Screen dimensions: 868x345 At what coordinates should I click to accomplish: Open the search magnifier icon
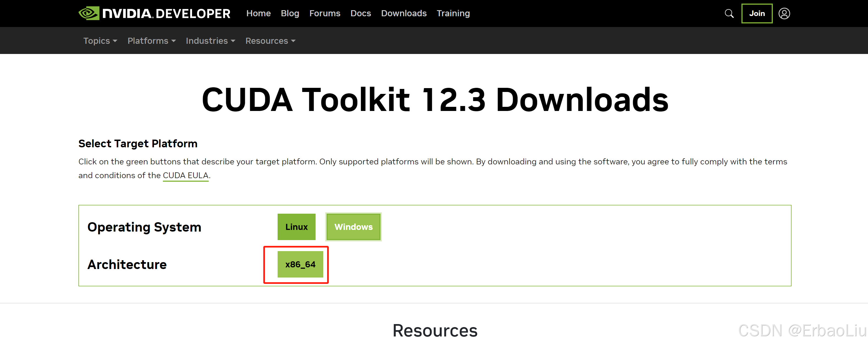729,13
